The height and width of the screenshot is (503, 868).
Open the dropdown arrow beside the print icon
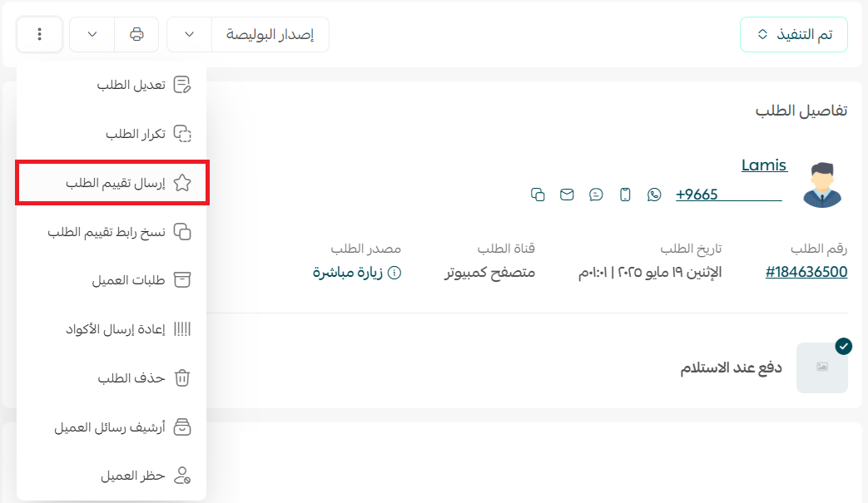coord(91,34)
